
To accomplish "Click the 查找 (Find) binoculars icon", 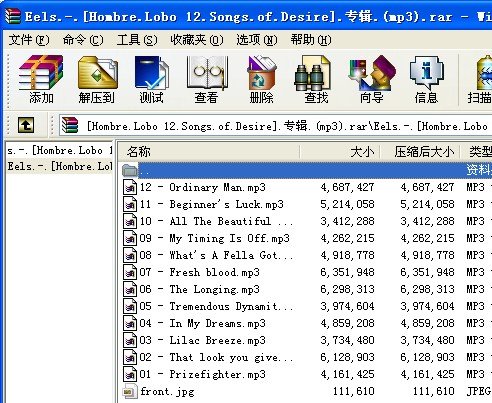I will [313, 73].
